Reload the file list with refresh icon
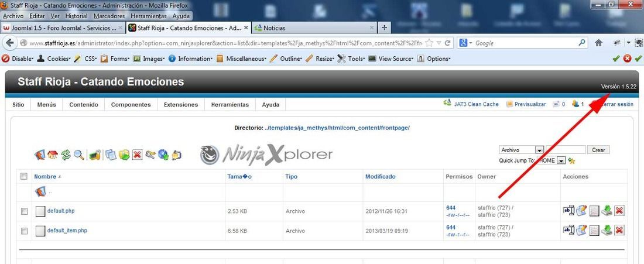This screenshot has width=644, height=264. point(66,155)
